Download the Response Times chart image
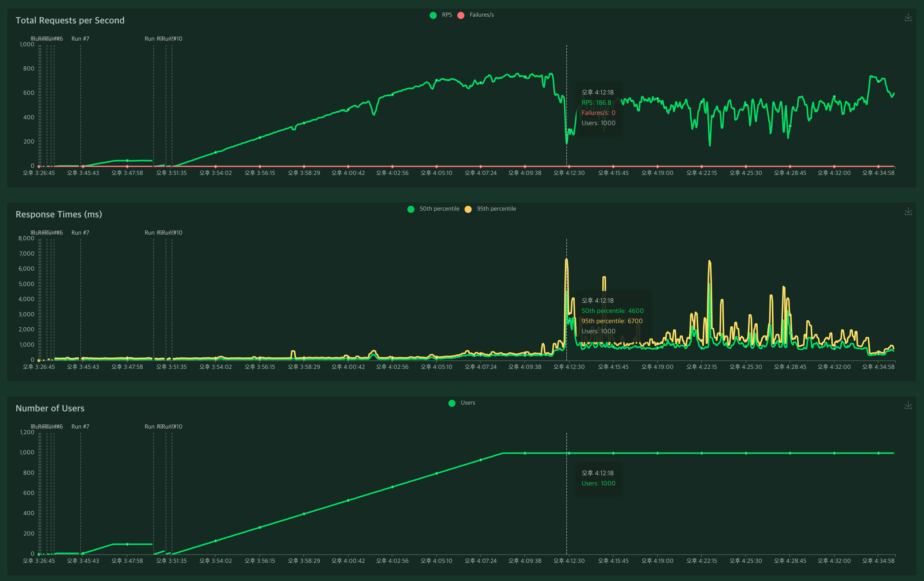This screenshot has width=924, height=581. click(908, 211)
